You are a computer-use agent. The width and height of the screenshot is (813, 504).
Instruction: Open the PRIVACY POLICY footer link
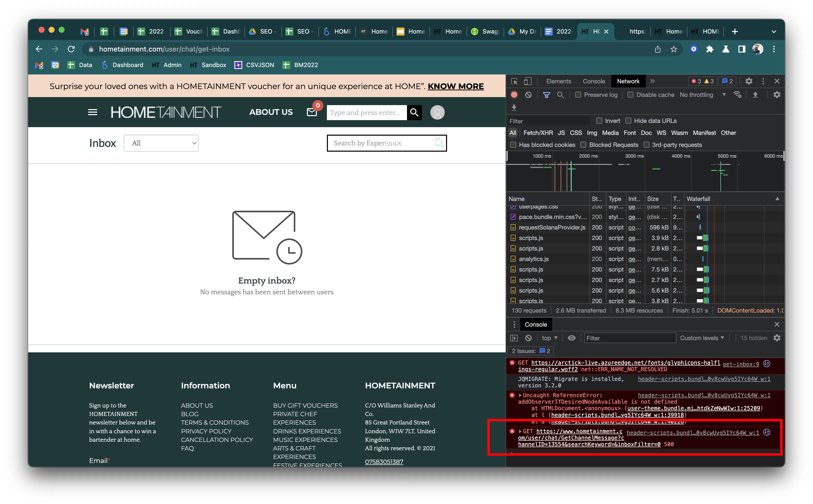click(206, 431)
